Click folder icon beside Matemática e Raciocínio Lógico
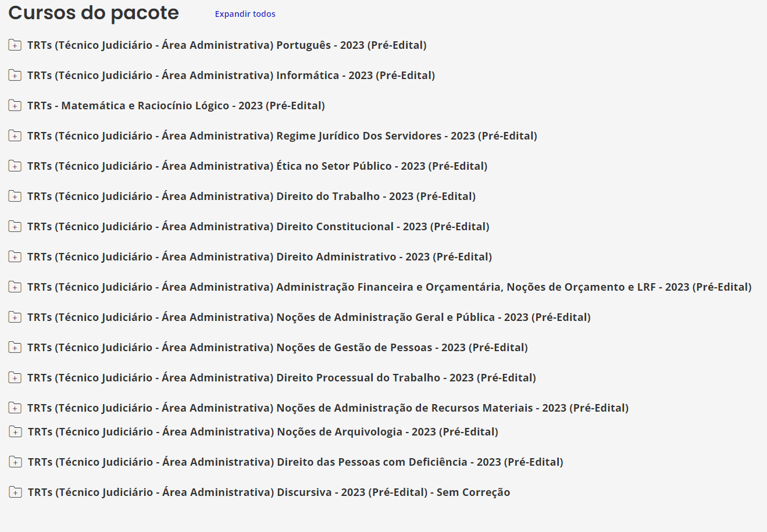This screenshot has width=767, height=532. (15, 106)
